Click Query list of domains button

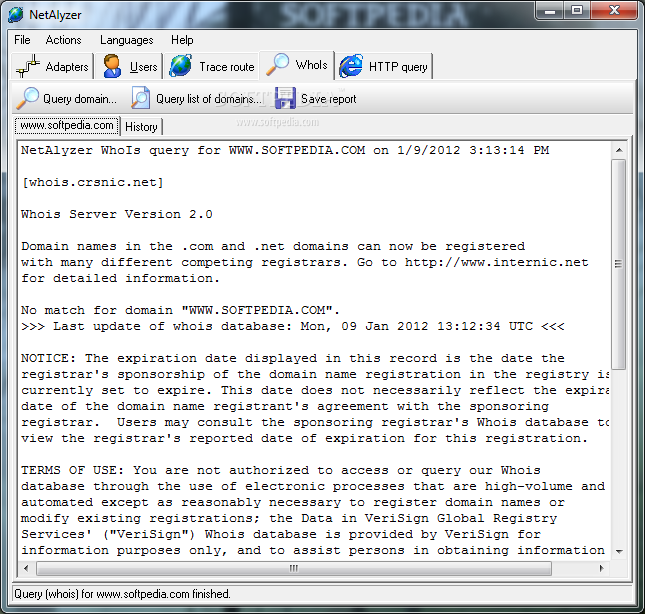pyautogui.click(x=196, y=99)
